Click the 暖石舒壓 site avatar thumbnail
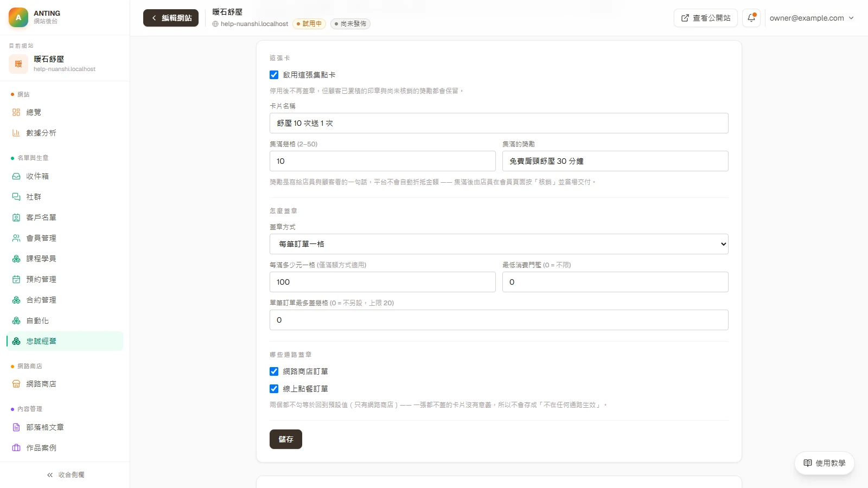 tap(18, 64)
